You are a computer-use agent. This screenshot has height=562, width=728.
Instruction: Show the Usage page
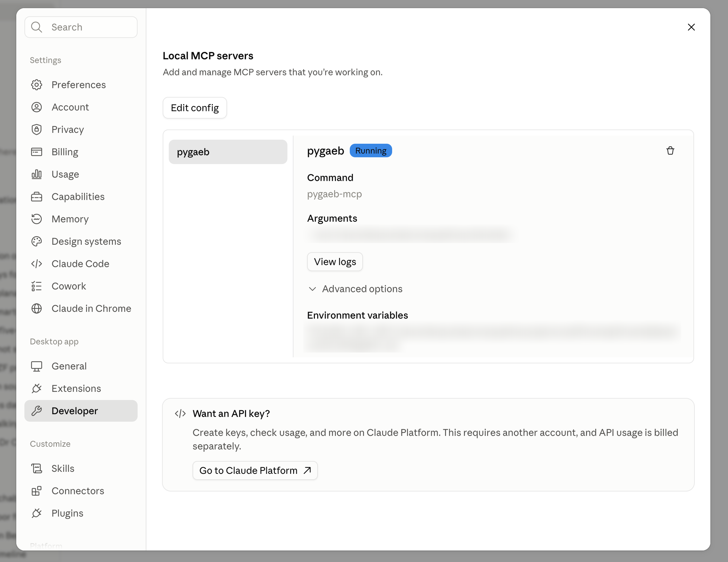pos(81,174)
